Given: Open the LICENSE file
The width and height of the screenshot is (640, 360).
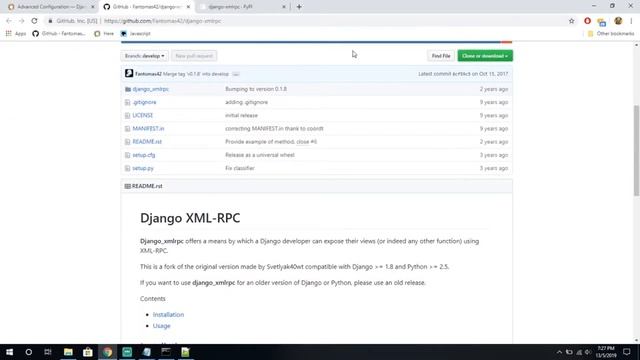Looking at the screenshot, I should [142, 116].
